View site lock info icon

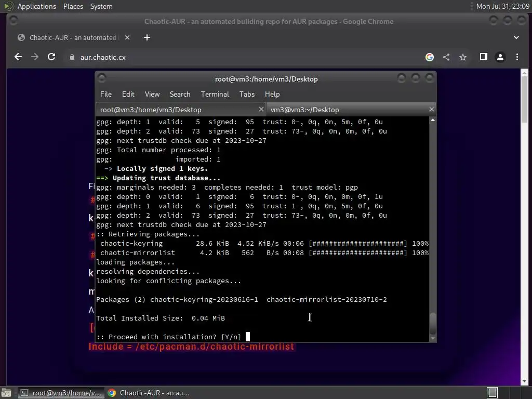click(x=72, y=57)
